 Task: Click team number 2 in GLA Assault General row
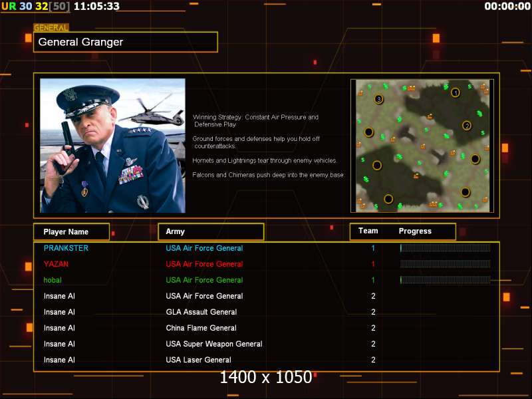[x=373, y=312]
